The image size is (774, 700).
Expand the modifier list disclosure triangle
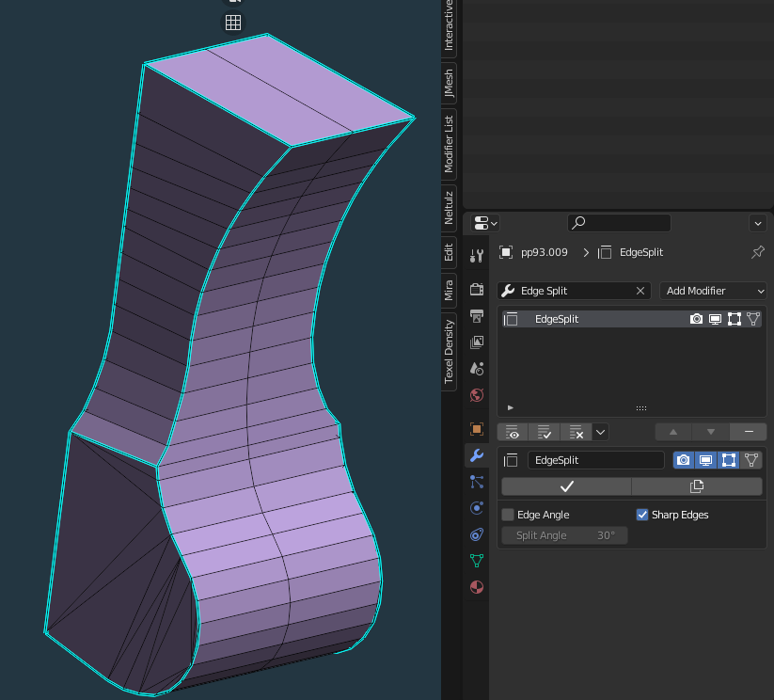[511, 407]
